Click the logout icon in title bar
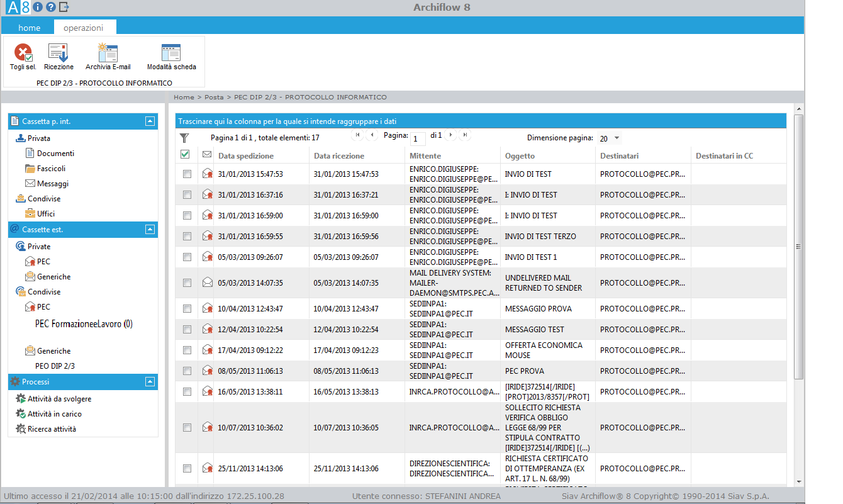This screenshot has height=504, width=843. pos(64,8)
